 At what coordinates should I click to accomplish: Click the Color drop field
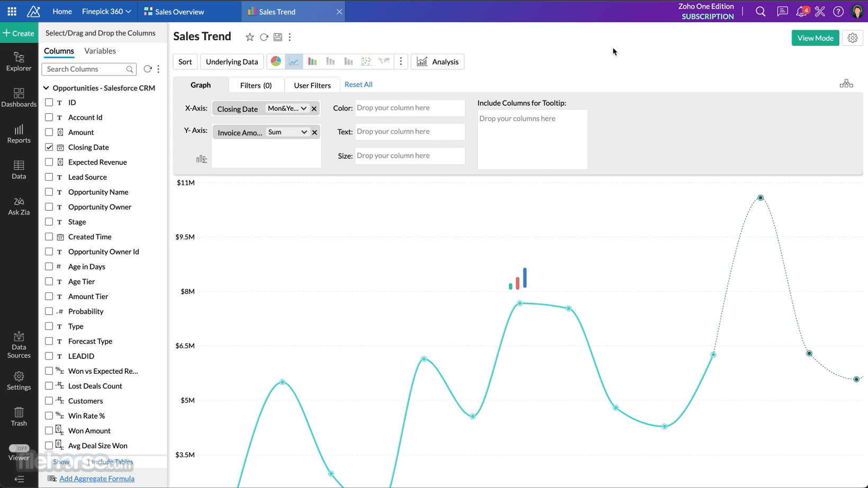pos(410,108)
